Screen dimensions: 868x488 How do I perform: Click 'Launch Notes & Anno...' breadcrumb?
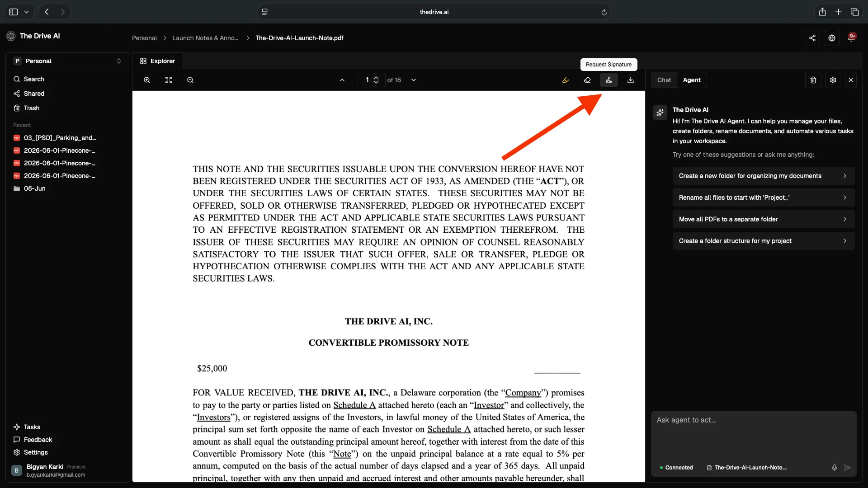[205, 38]
